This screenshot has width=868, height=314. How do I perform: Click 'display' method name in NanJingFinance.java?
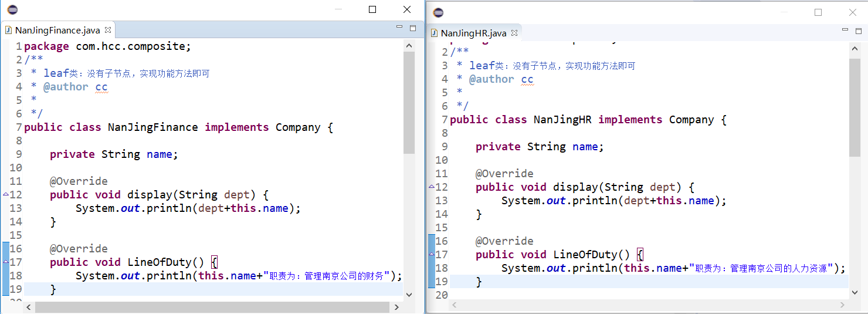pos(150,195)
